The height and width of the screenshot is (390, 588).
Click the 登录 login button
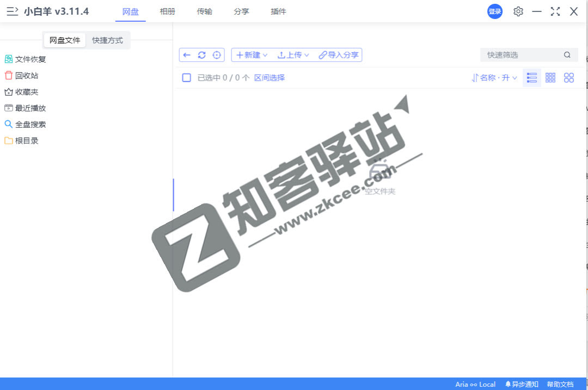[x=494, y=11]
